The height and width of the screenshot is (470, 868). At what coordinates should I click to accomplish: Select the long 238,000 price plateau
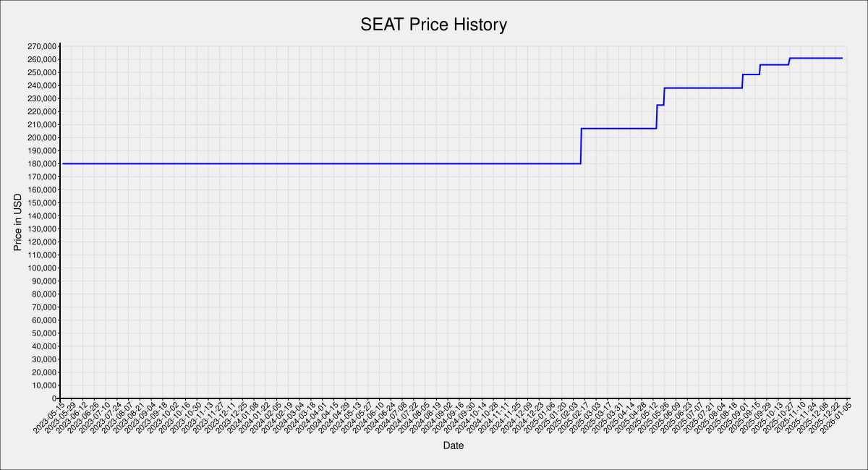click(x=703, y=87)
